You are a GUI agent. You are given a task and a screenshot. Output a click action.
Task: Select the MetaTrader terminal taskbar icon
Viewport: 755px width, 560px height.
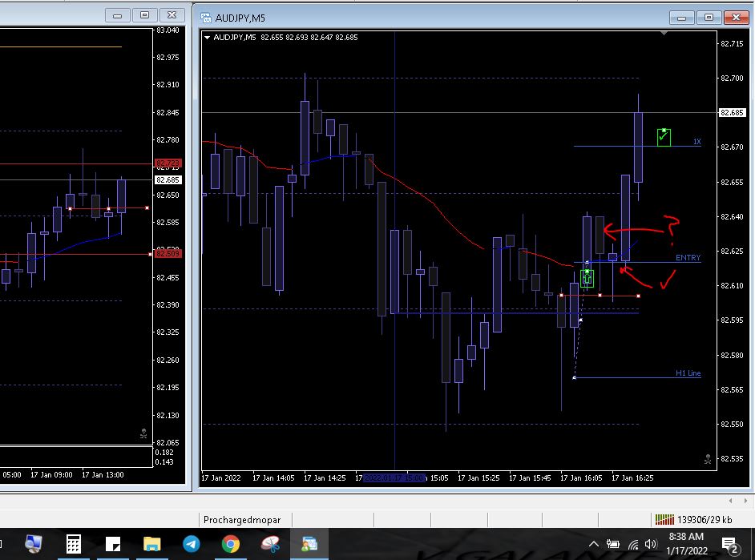[309, 544]
